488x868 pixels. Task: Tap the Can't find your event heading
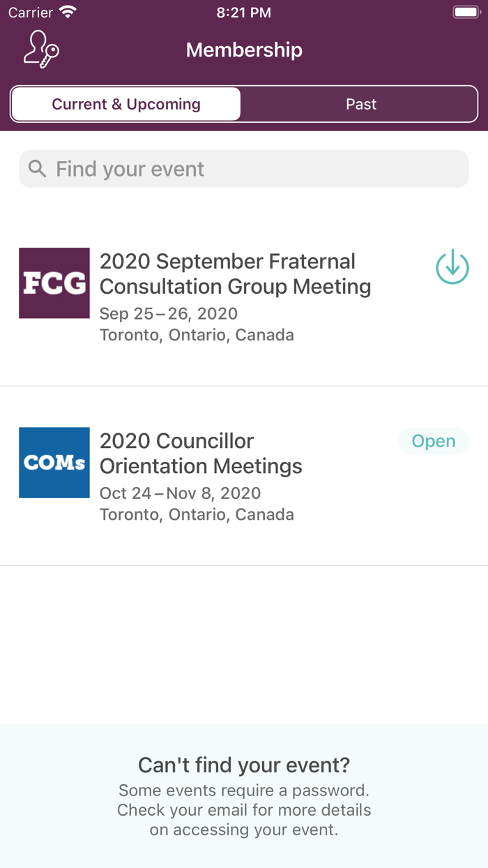(x=244, y=765)
